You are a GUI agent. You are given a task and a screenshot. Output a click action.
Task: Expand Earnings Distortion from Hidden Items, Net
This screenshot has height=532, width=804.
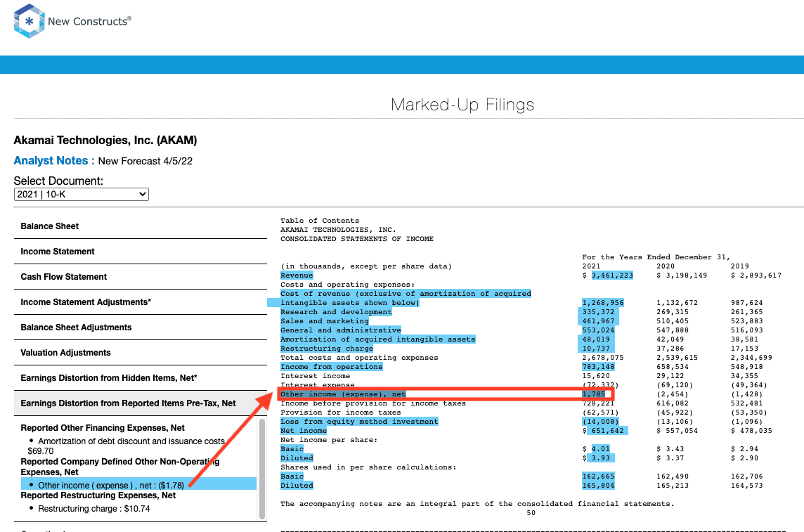(x=140, y=377)
